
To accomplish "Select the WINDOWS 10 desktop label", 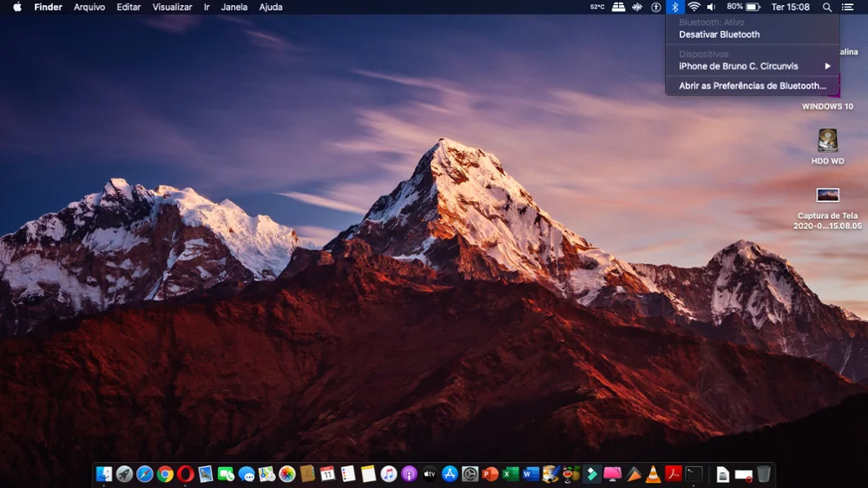I will 827,106.
